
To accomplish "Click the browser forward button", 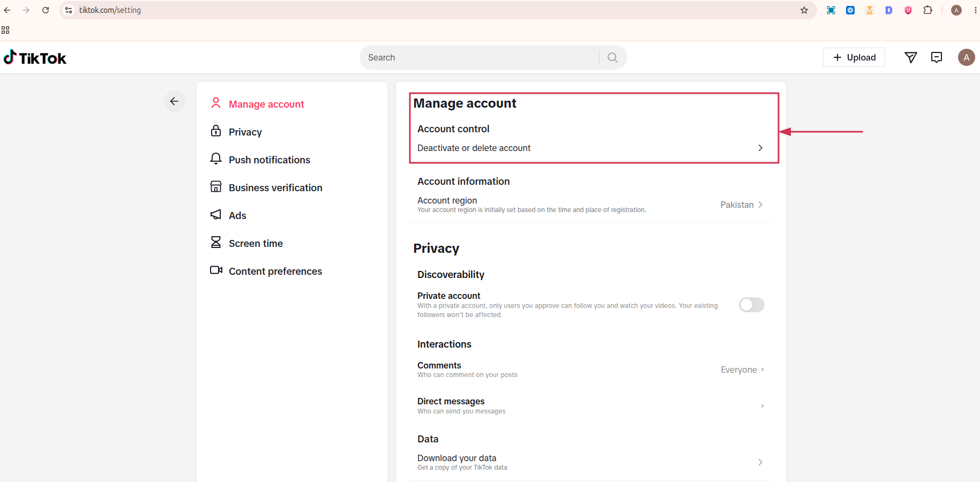I will (26, 10).
